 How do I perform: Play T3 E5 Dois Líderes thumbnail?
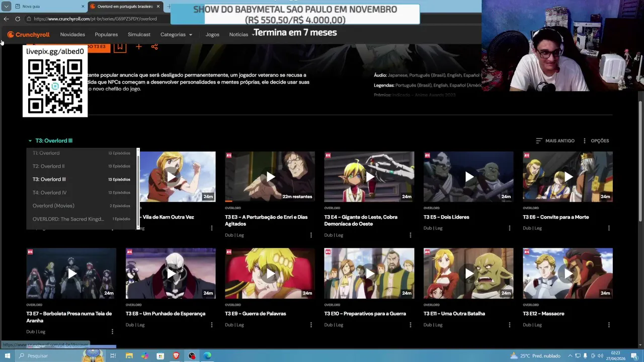pyautogui.click(x=468, y=176)
